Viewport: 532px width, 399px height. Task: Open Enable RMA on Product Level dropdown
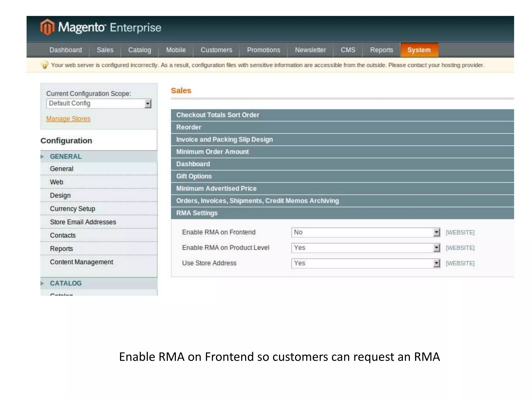click(x=366, y=248)
